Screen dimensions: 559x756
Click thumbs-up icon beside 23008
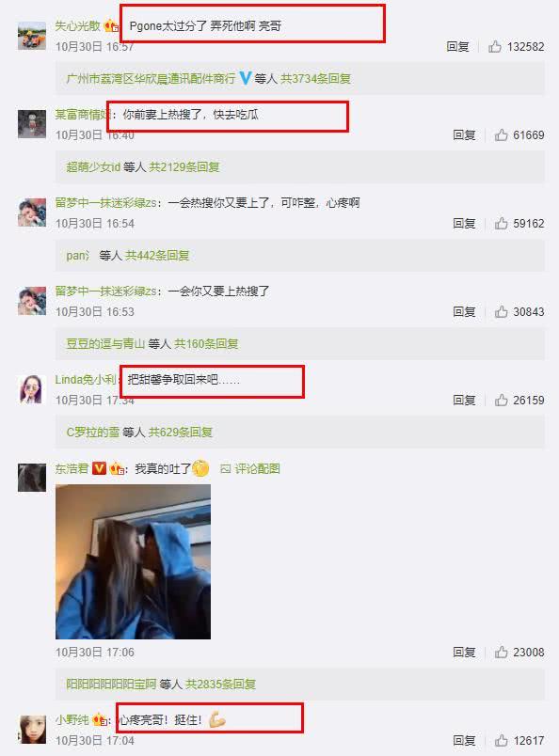click(501, 653)
